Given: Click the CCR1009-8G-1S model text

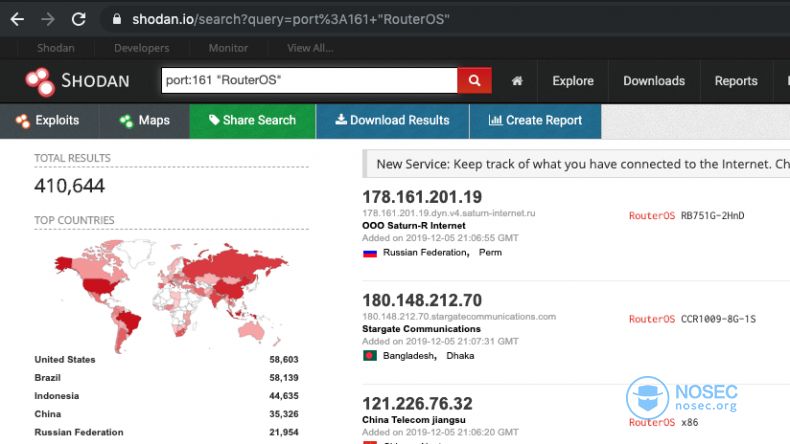Looking at the screenshot, I should pos(718,319).
